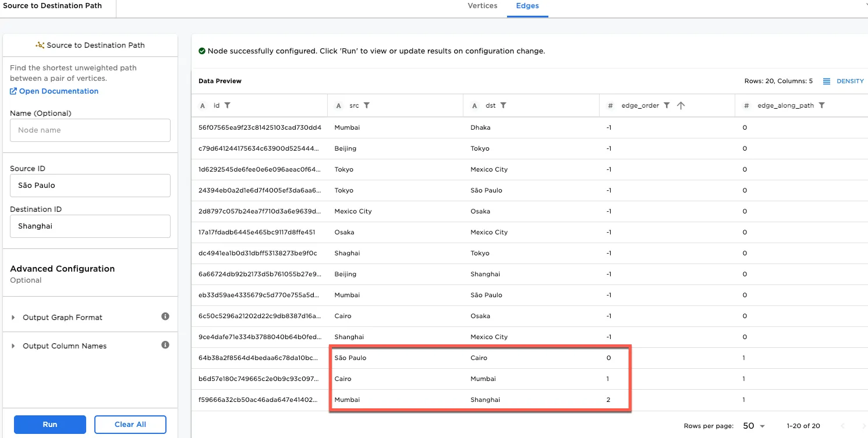Click the info icon beside Output Column Names

tap(165, 345)
